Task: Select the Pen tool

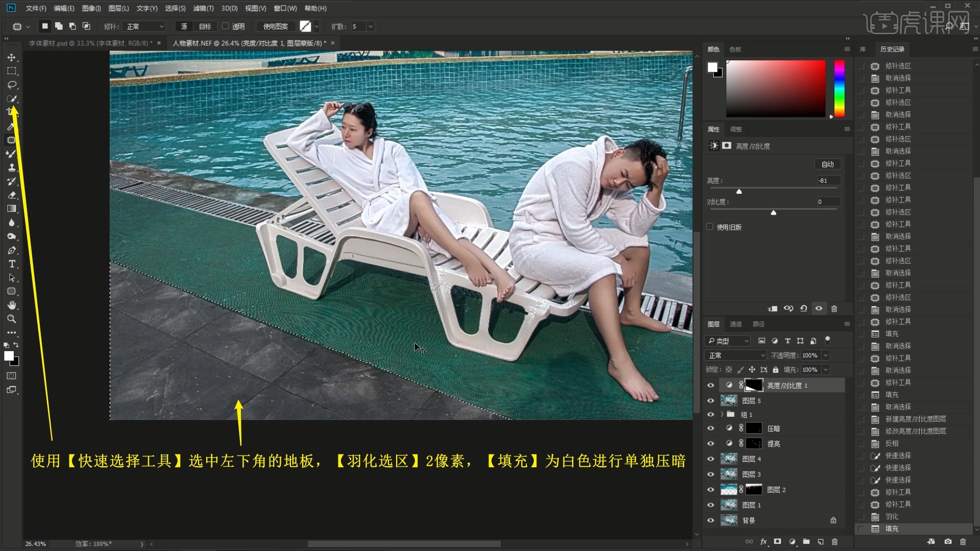Action: tap(11, 250)
